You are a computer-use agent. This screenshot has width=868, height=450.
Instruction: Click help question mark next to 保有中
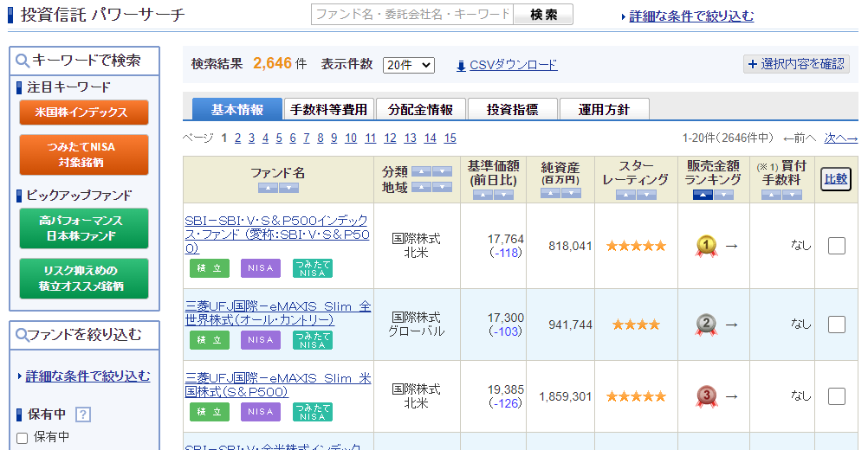(x=83, y=414)
